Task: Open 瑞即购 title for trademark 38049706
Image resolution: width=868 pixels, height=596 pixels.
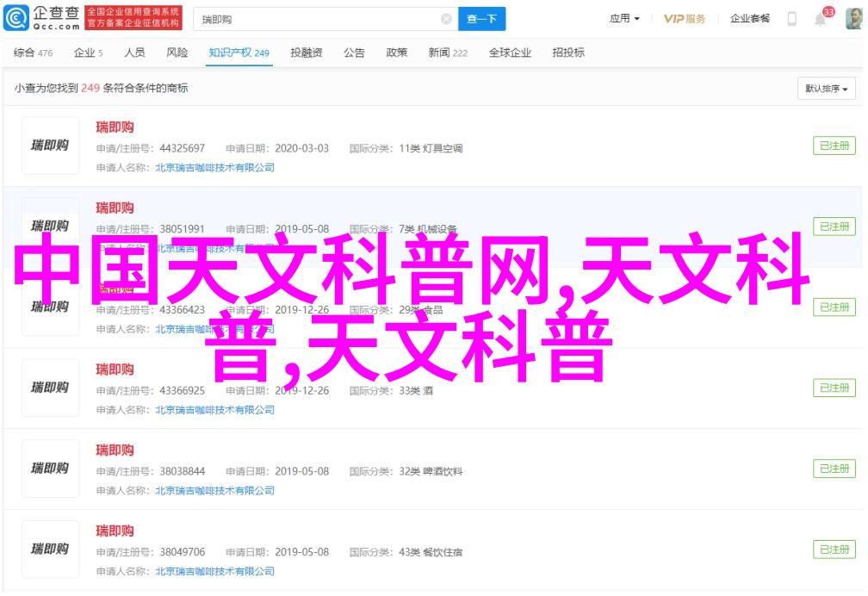Action: (115, 531)
